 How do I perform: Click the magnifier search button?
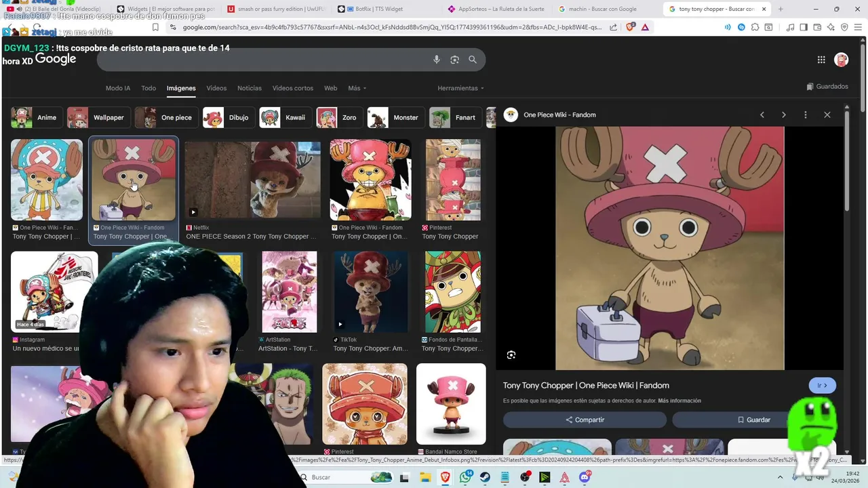(473, 60)
